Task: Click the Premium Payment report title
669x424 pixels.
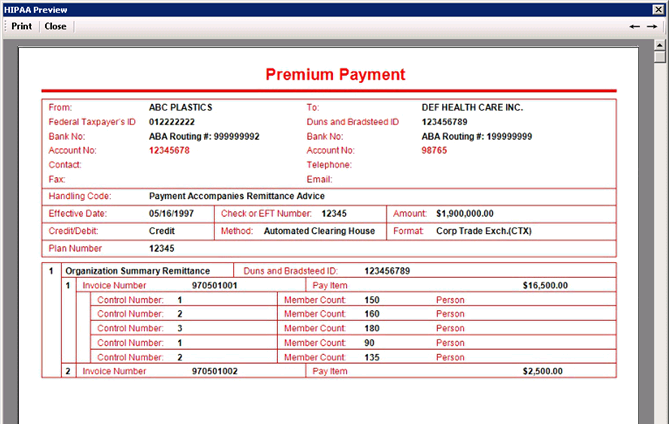Action: coord(335,75)
